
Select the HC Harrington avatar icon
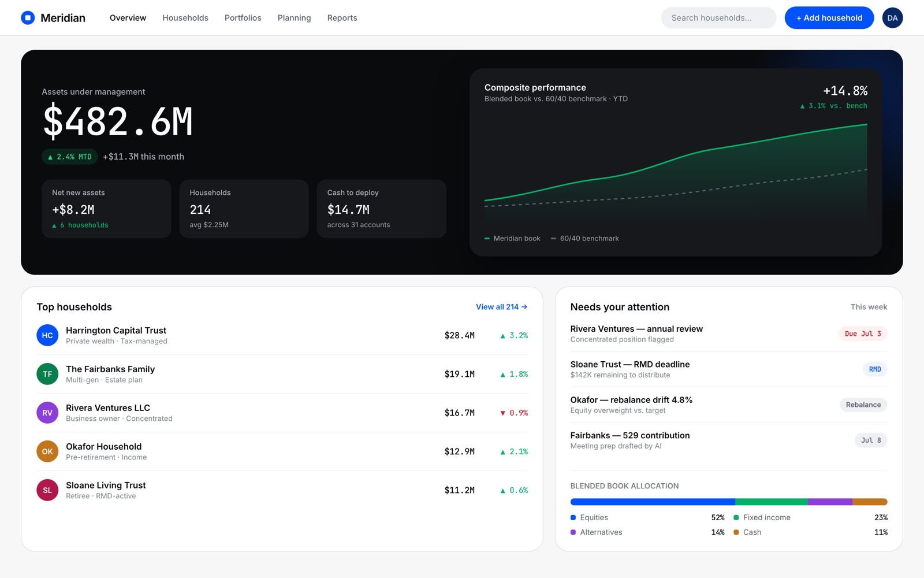[47, 335]
